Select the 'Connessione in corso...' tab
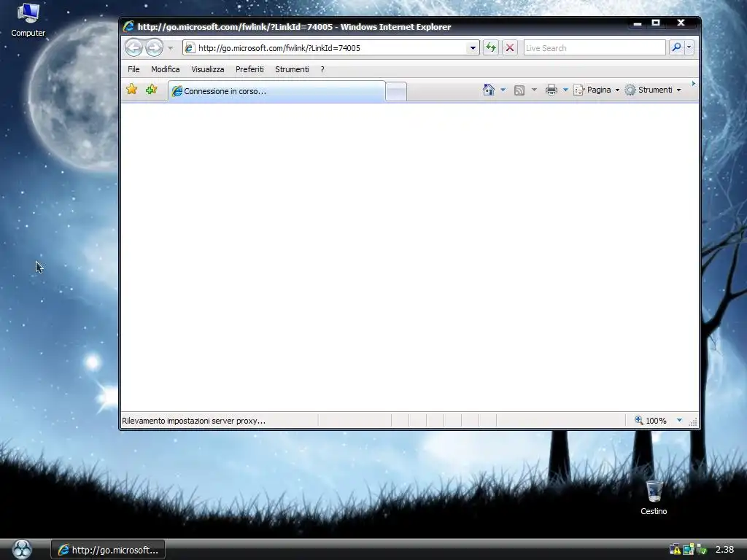Viewport: 747px width, 560px height. [276, 91]
